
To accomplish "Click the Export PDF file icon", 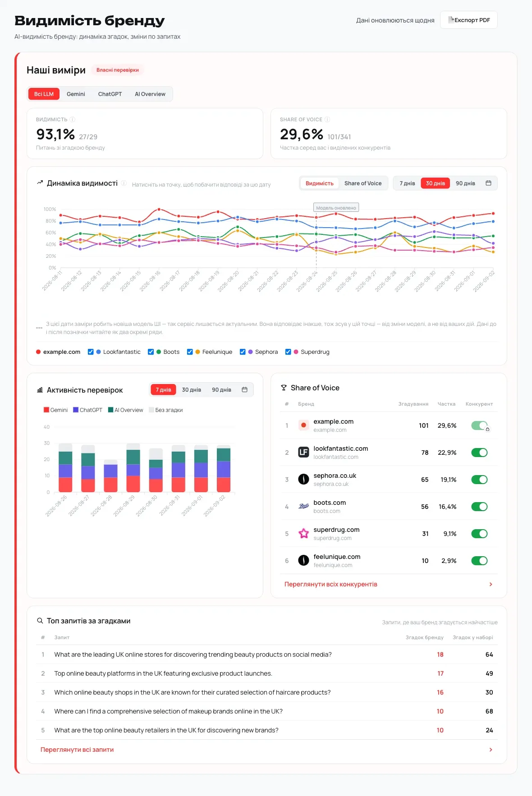I will pos(451,20).
